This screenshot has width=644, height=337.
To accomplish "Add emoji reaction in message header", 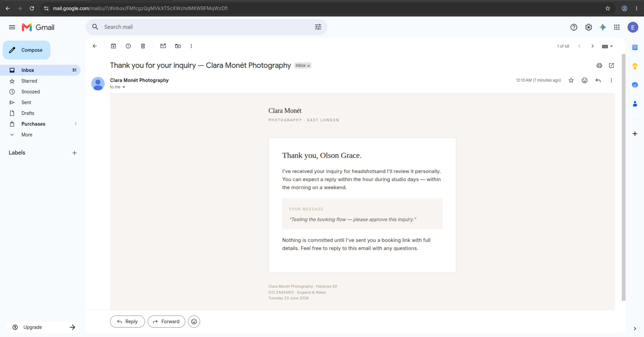I will point(584,80).
